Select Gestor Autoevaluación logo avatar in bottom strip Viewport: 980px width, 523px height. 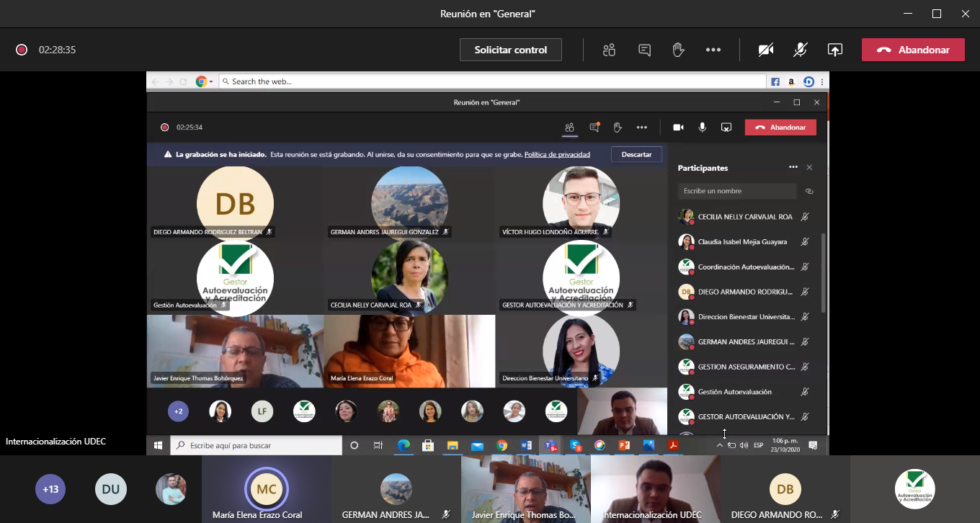coord(915,489)
